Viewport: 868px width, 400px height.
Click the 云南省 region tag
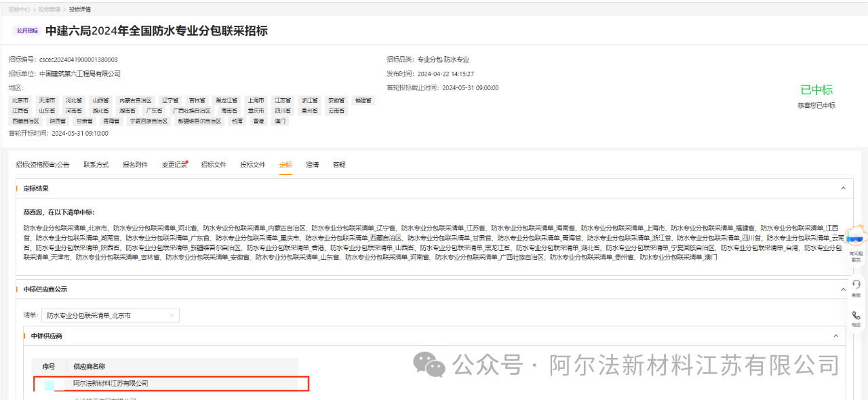click(x=336, y=111)
